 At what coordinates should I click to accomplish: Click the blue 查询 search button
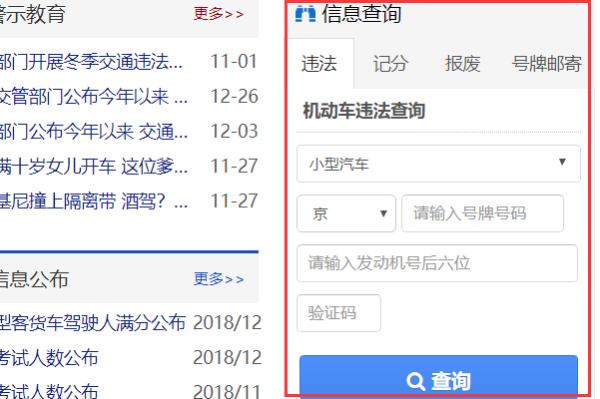(x=439, y=377)
